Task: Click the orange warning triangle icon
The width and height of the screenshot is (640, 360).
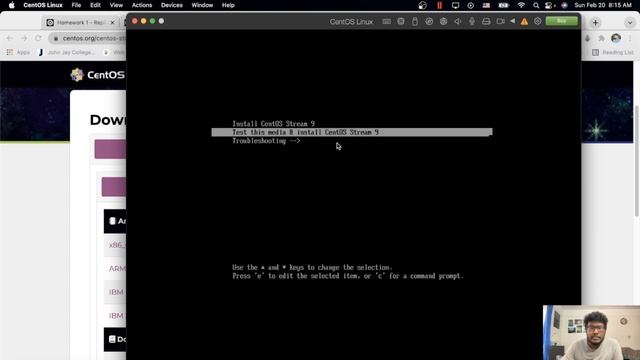Action: [x=524, y=21]
